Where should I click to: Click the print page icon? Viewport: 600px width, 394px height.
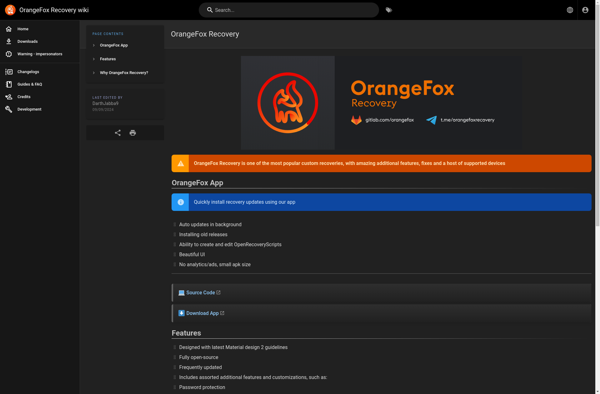tap(133, 133)
